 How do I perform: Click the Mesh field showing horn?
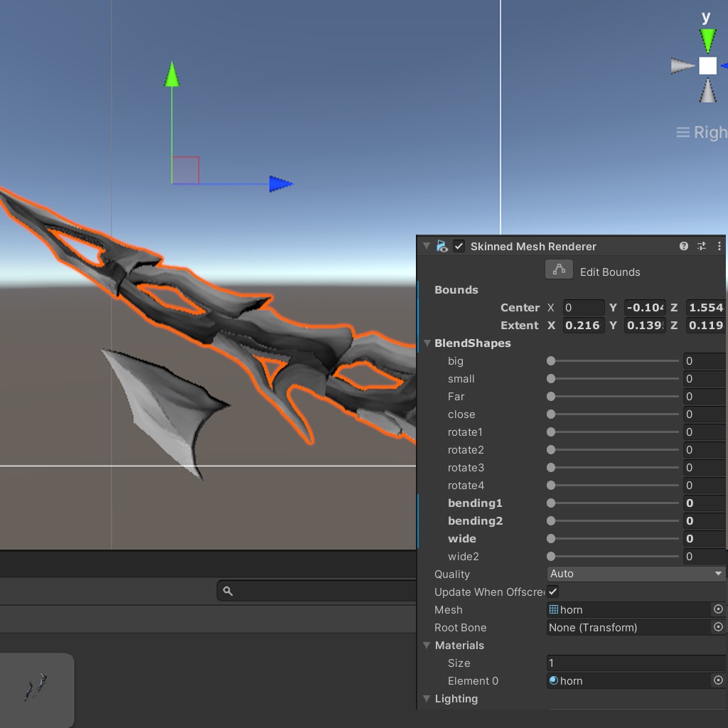(629, 609)
